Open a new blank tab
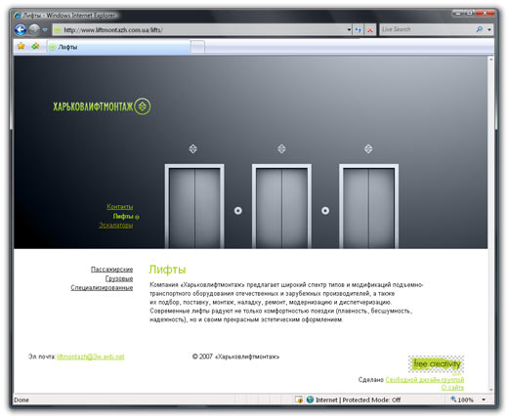The height and width of the screenshot is (420, 508). pyautogui.click(x=197, y=47)
